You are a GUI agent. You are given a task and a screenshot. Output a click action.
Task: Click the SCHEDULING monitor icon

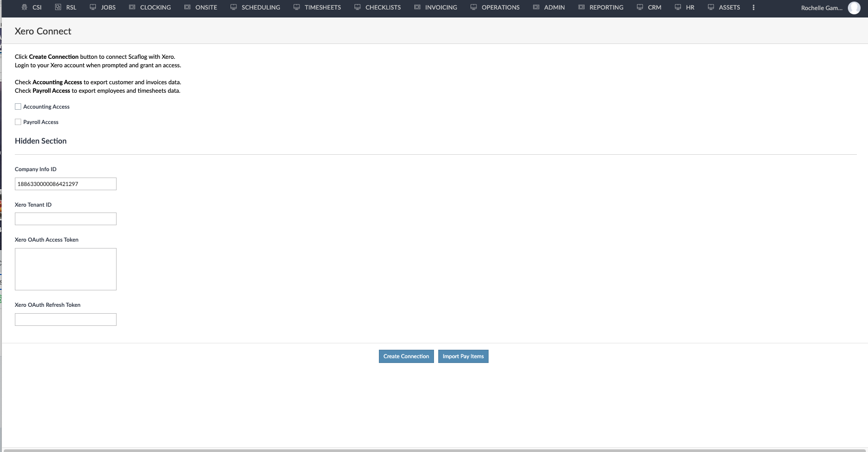click(233, 7)
